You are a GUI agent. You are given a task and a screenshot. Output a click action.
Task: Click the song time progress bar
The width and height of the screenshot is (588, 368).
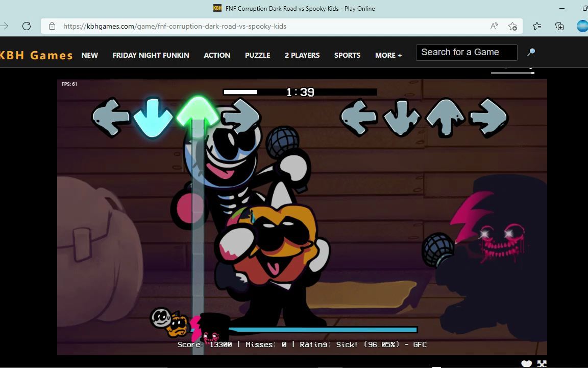coord(300,92)
